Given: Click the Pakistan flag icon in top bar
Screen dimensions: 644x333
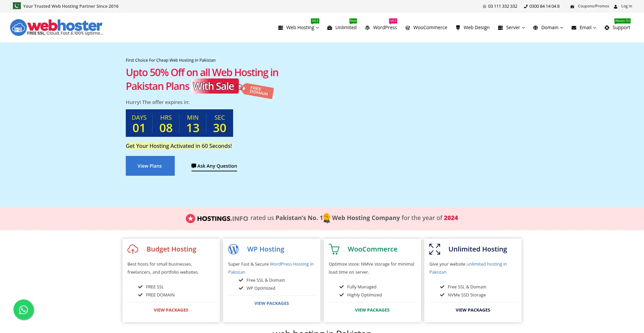Looking at the screenshot, I should (x=16, y=6).
